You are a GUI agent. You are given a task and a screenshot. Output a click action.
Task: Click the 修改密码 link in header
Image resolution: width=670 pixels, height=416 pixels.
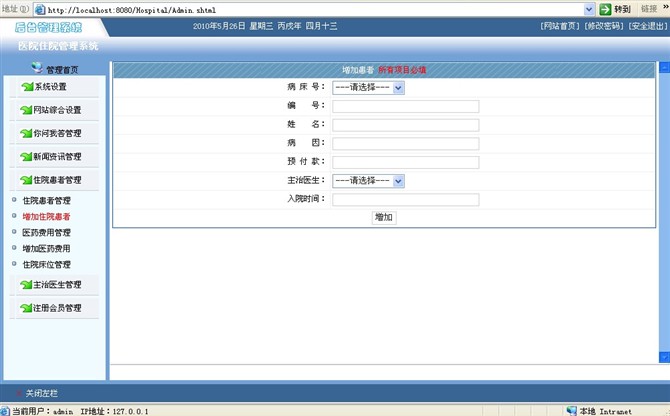pos(604,26)
